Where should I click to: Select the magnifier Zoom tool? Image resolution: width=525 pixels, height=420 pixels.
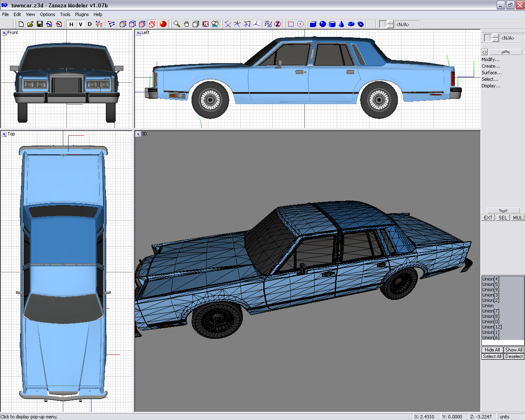177,24
